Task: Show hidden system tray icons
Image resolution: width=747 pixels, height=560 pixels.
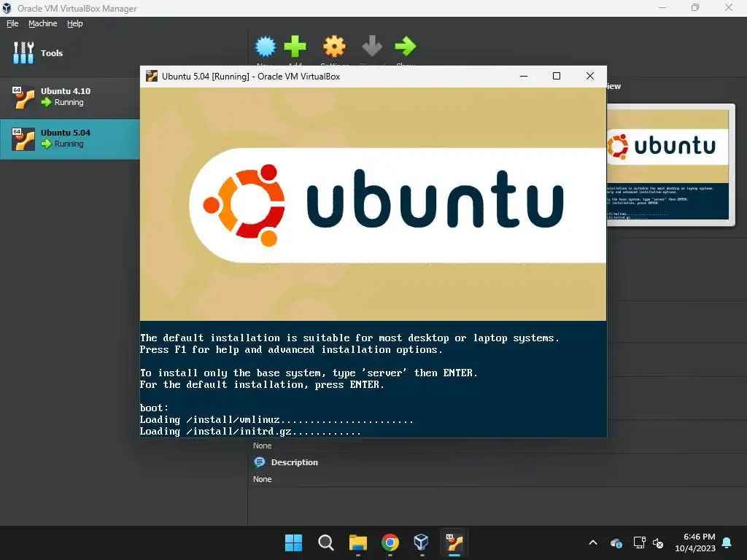Action: pyautogui.click(x=593, y=542)
